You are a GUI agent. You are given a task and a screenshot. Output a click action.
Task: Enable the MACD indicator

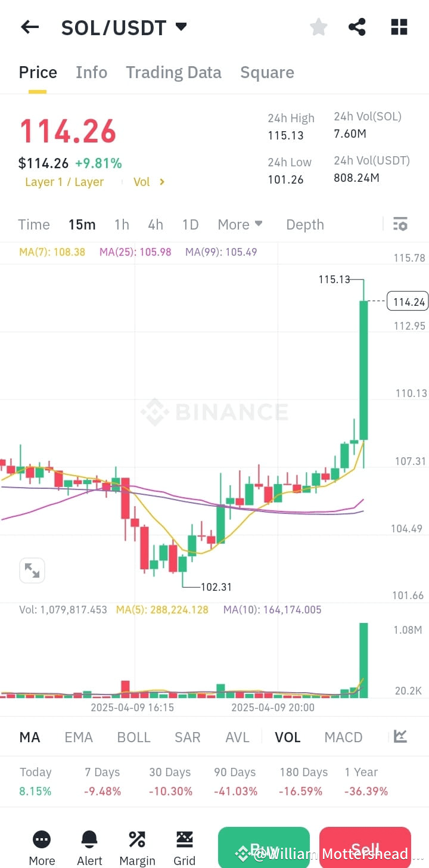click(x=343, y=737)
